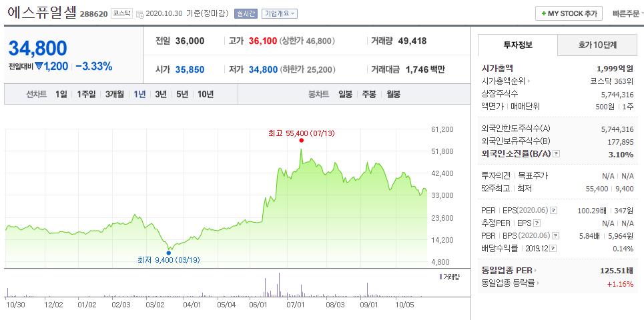Select the 1일 line chart period
This screenshot has height=320, width=644.
coord(61,94)
